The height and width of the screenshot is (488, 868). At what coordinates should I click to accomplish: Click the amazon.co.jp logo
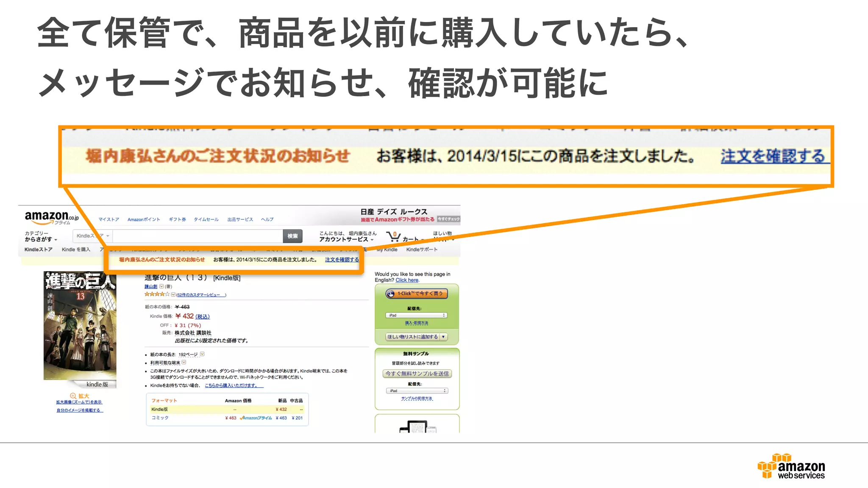52,218
